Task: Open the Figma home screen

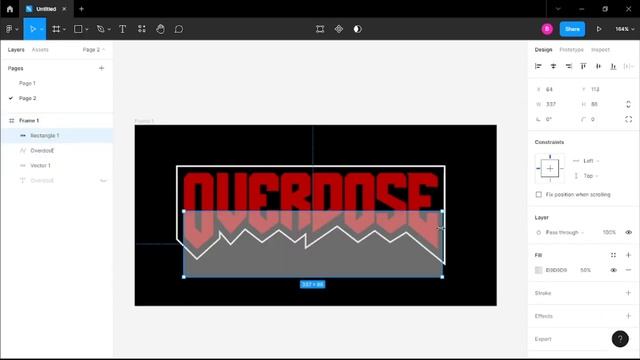Action: [10, 9]
